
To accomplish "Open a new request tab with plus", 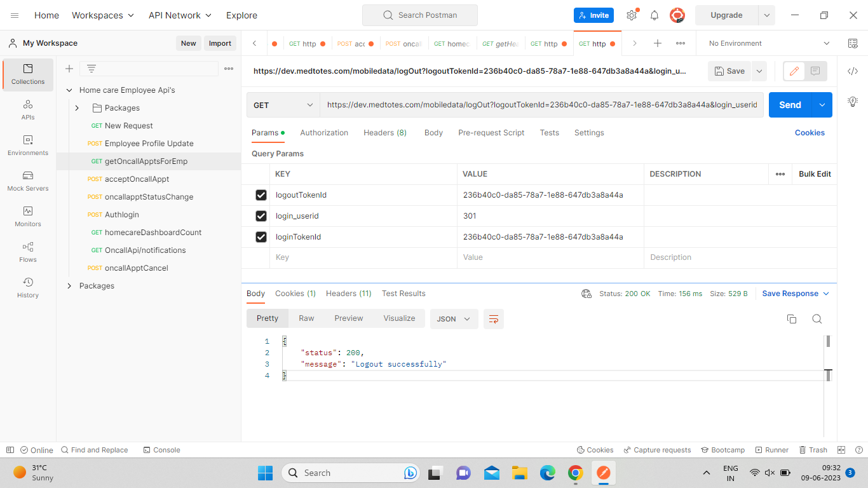I will pyautogui.click(x=658, y=43).
